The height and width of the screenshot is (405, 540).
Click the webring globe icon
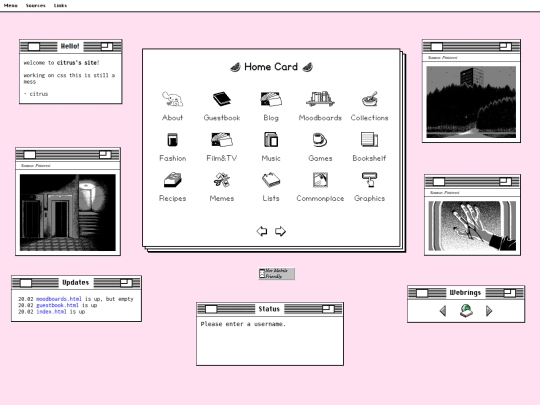coord(466,311)
